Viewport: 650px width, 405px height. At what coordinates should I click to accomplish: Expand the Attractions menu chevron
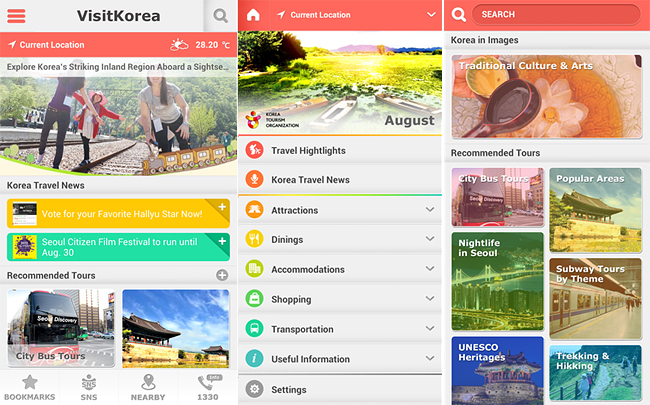pyautogui.click(x=430, y=210)
